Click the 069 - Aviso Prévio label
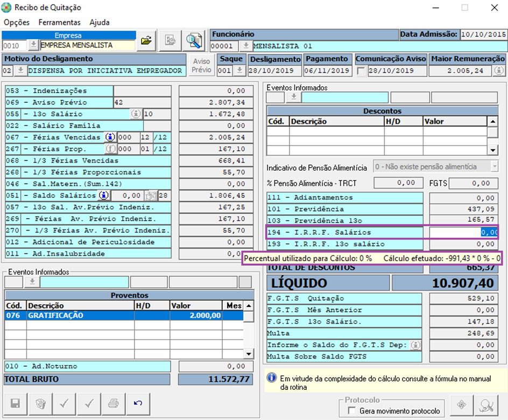The height and width of the screenshot is (420, 508). click(x=59, y=102)
